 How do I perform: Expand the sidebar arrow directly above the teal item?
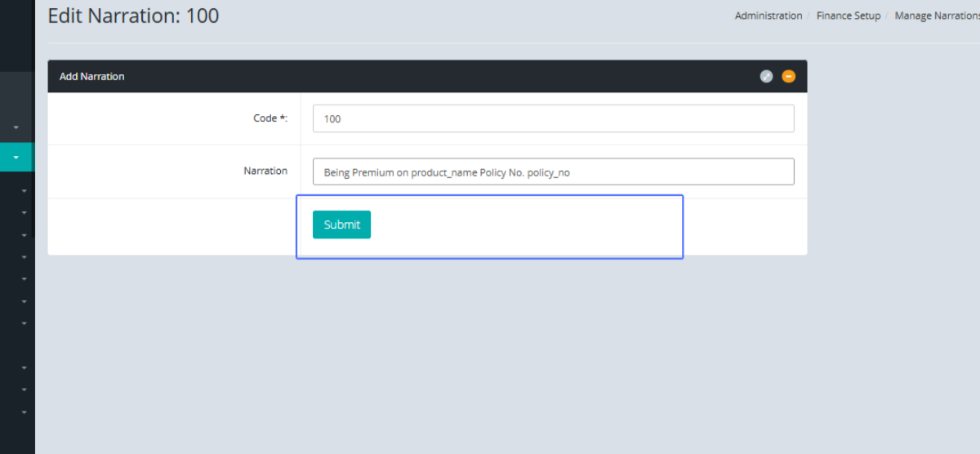16,128
